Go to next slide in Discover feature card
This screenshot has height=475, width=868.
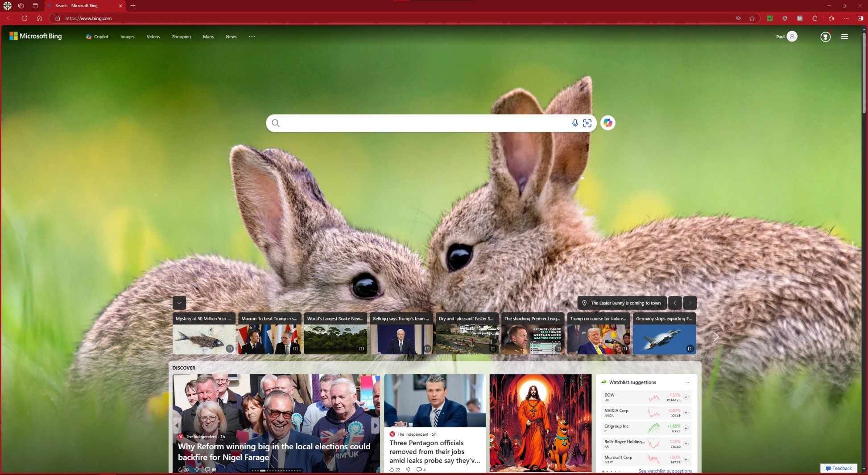click(x=375, y=426)
